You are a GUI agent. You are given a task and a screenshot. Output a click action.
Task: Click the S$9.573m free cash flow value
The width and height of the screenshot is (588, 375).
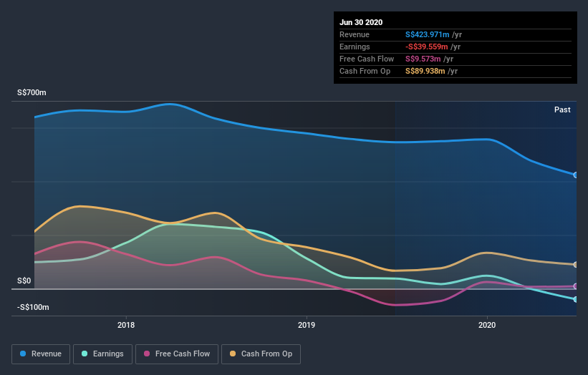423,59
